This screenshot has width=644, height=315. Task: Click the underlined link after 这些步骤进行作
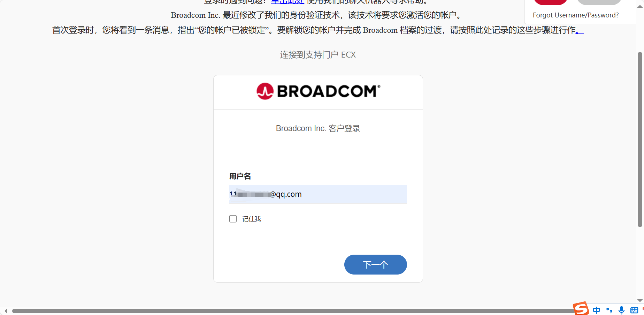pyautogui.click(x=580, y=30)
